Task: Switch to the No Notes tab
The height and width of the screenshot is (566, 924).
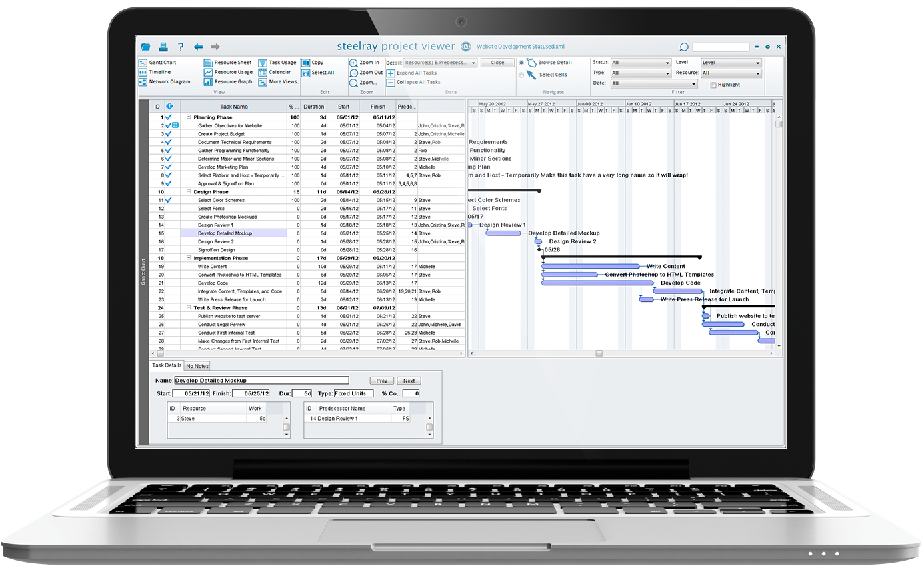Action: 197,365
